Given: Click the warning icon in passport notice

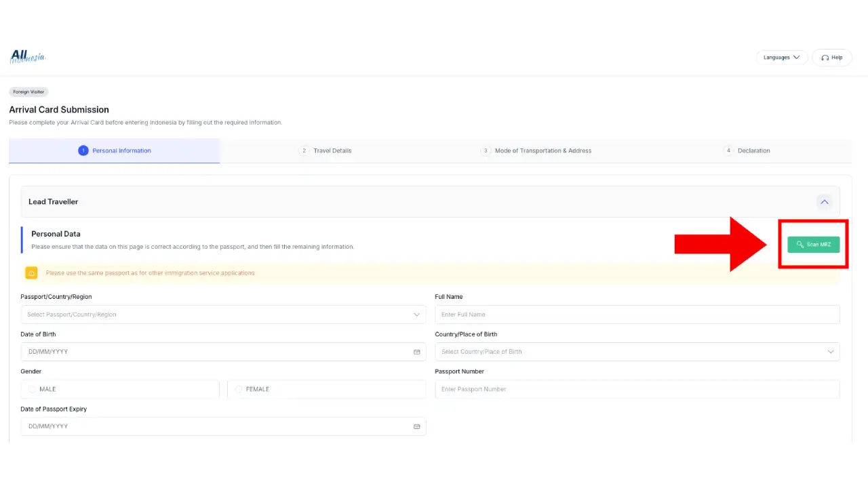Looking at the screenshot, I should click(x=31, y=273).
